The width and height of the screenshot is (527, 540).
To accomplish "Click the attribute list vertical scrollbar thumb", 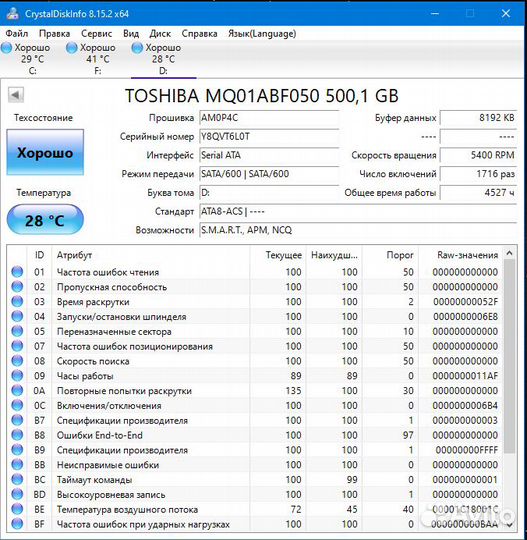I will click(510, 356).
